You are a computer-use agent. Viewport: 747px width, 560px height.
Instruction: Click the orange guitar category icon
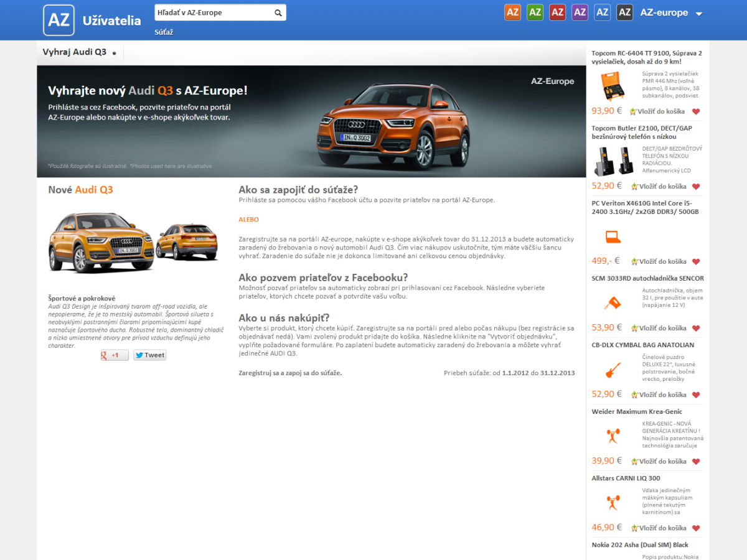(x=613, y=370)
